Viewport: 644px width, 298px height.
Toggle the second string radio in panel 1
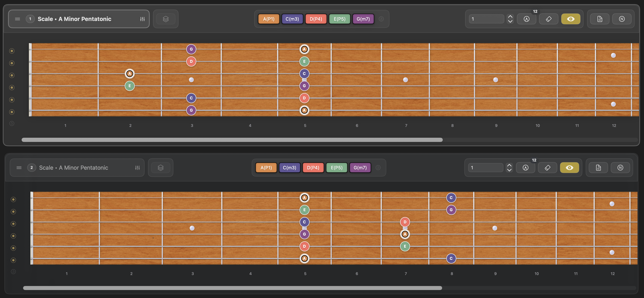12,63
